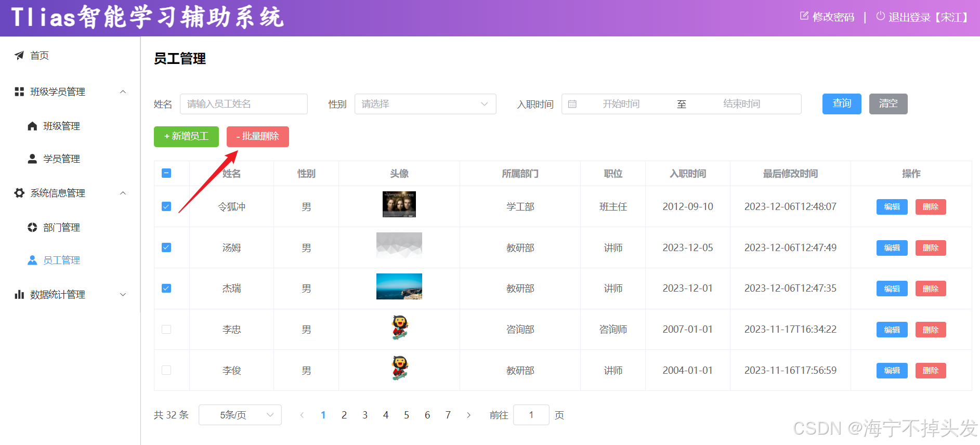The image size is (980, 445).
Task: Click the 清空 clear button
Action: coord(888,104)
